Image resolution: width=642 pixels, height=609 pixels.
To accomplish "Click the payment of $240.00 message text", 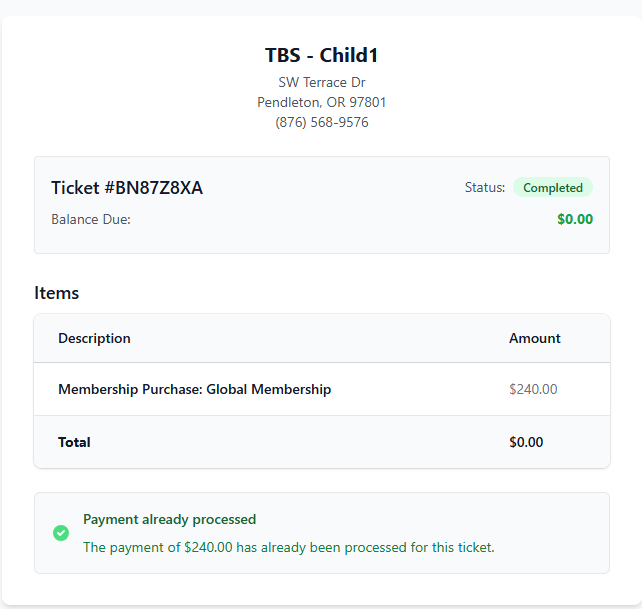I will pyautogui.click(x=288, y=547).
